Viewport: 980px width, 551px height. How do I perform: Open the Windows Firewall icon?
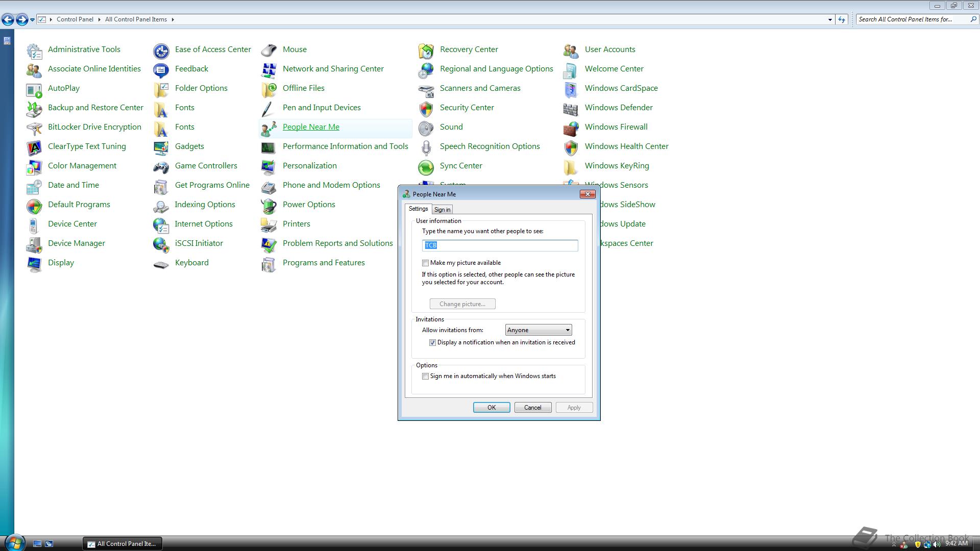(571, 128)
